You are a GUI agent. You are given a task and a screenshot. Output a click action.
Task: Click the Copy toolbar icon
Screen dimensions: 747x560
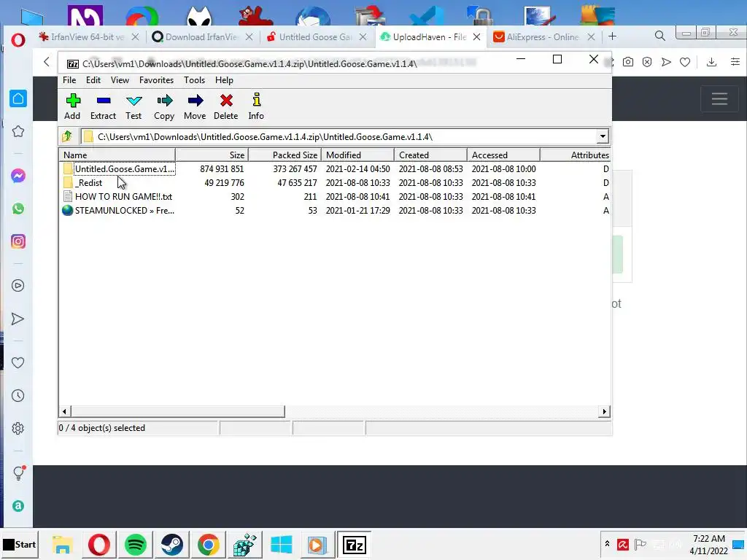pyautogui.click(x=164, y=106)
